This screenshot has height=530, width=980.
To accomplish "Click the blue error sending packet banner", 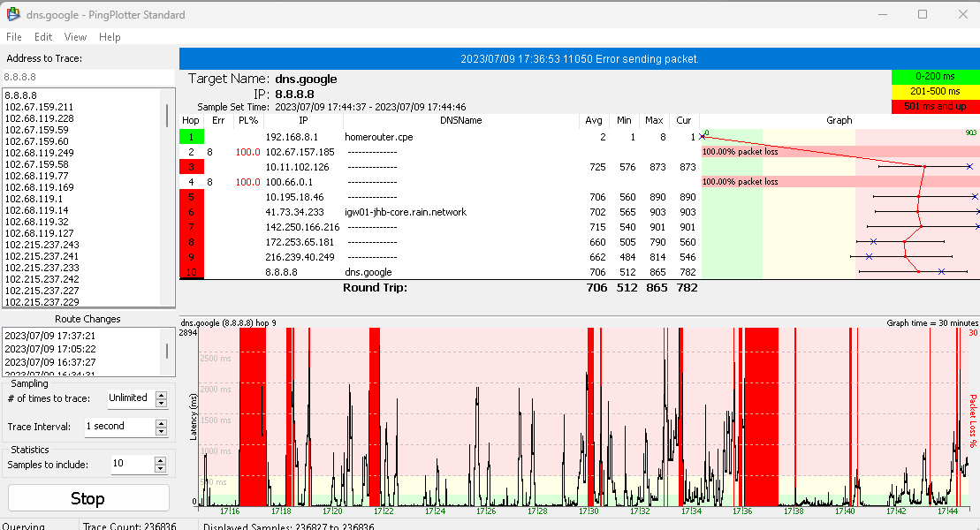I will pos(580,59).
